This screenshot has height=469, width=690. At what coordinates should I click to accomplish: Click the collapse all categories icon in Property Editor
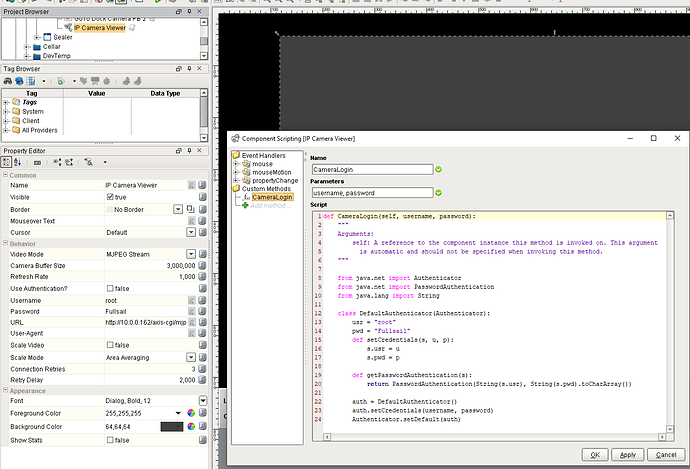tap(69, 162)
